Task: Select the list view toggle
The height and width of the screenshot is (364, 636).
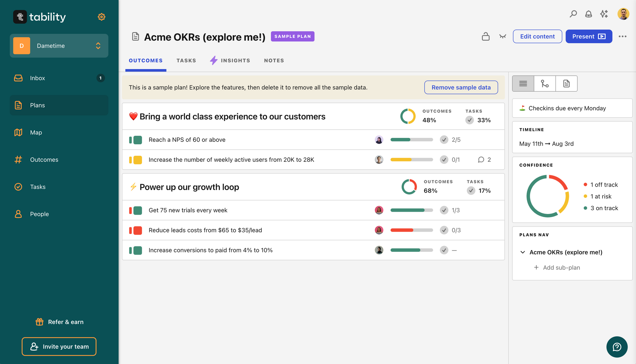Action: pyautogui.click(x=523, y=84)
